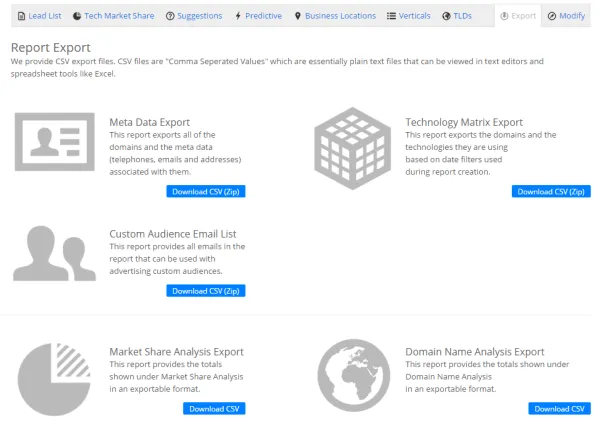Open the Suggestions tab
Viewport: 600px width, 422px height.
coord(193,16)
